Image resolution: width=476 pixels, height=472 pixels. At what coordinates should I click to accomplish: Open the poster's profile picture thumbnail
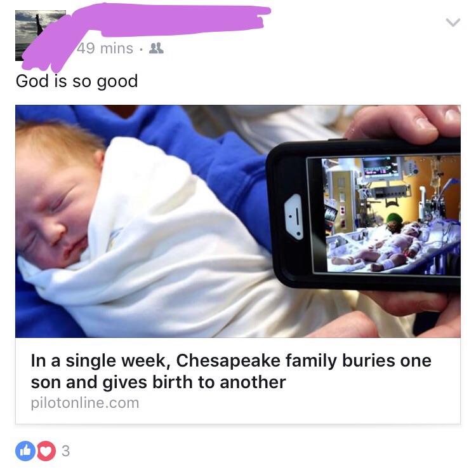pos(41,36)
